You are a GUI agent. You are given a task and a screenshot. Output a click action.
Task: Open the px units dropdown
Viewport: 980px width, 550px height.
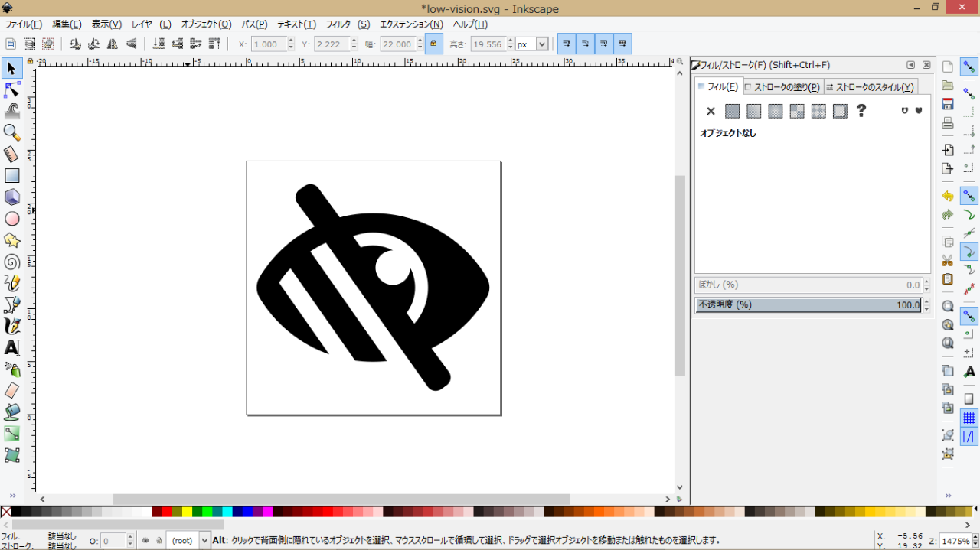click(532, 44)
